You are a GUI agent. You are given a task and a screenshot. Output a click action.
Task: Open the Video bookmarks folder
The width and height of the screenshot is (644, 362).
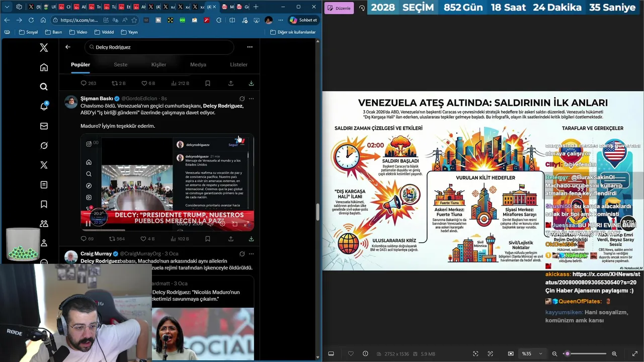pos(78,32)
